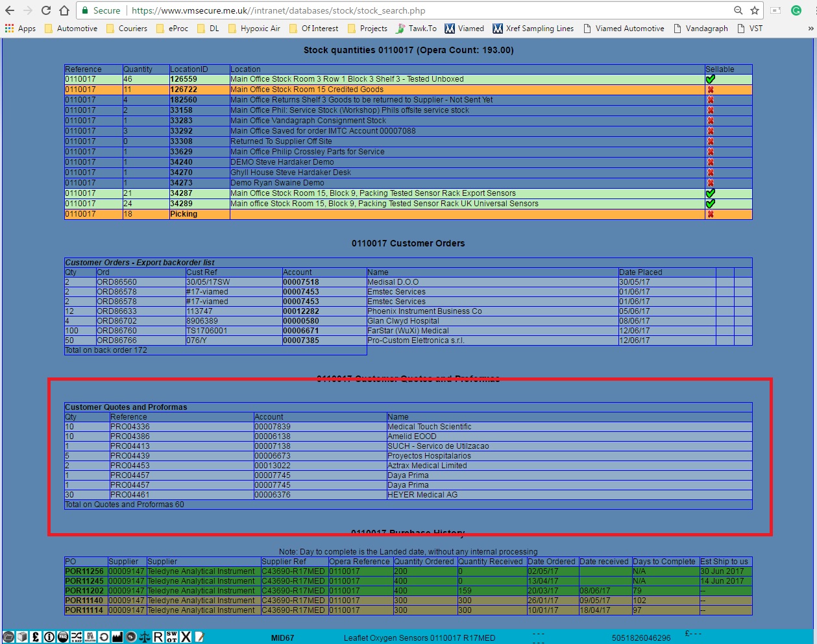Open the SWOT icon in bottom toolbar
The height and width of the screenshot is (644, 817).
(172, 637)
